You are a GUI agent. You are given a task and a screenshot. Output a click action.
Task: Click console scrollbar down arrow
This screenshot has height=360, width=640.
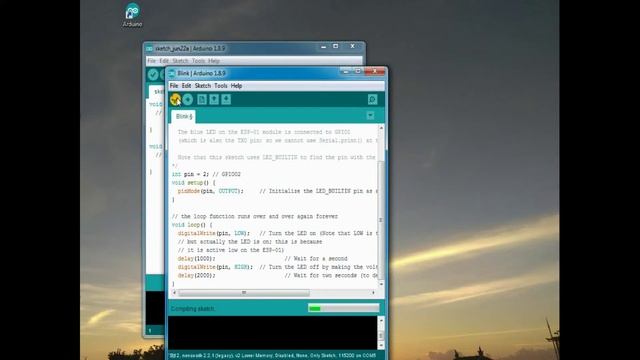click(x=381, y=346)
